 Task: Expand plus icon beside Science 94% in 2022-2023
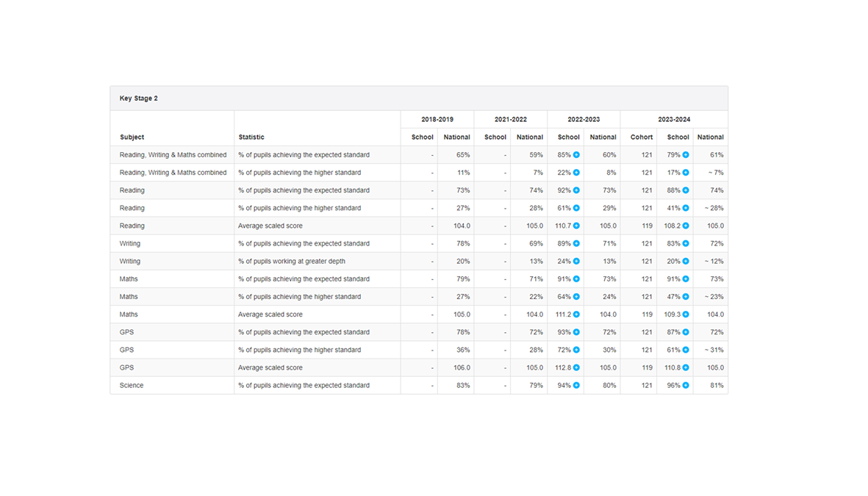click(576, 385)
